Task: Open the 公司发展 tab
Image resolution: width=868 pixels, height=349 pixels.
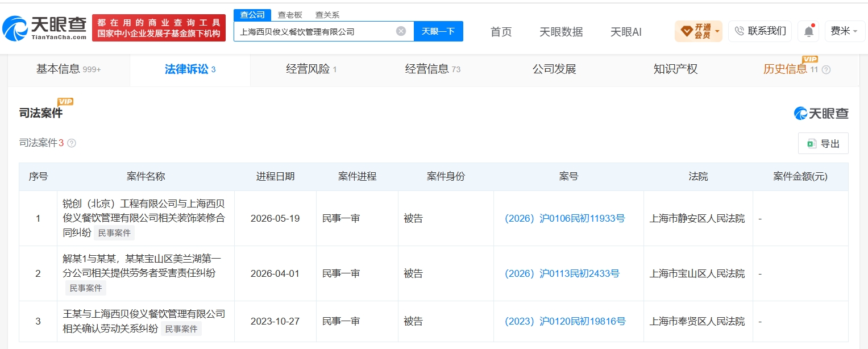Action: tap(554, 69)
